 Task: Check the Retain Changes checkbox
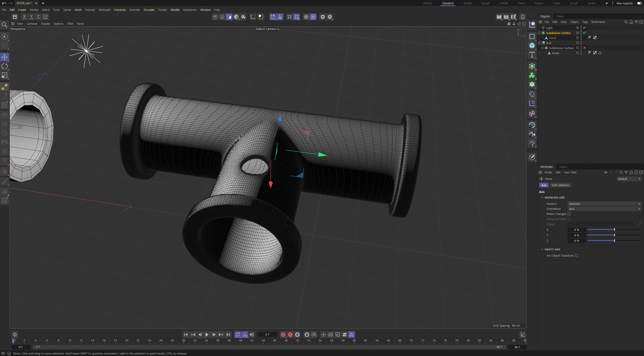pos(569,214)
